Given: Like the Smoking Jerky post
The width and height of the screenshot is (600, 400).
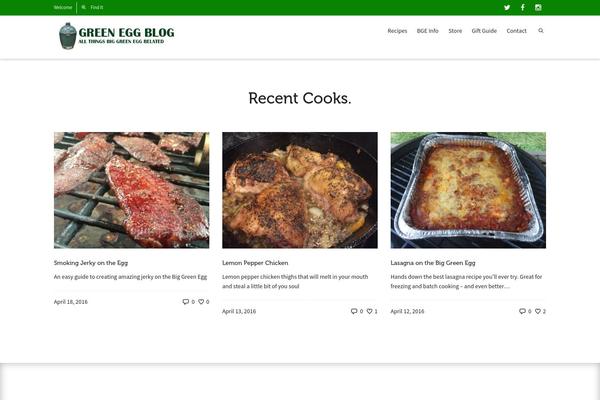Looking at the screenshot, I should click(x=201, y=301).
